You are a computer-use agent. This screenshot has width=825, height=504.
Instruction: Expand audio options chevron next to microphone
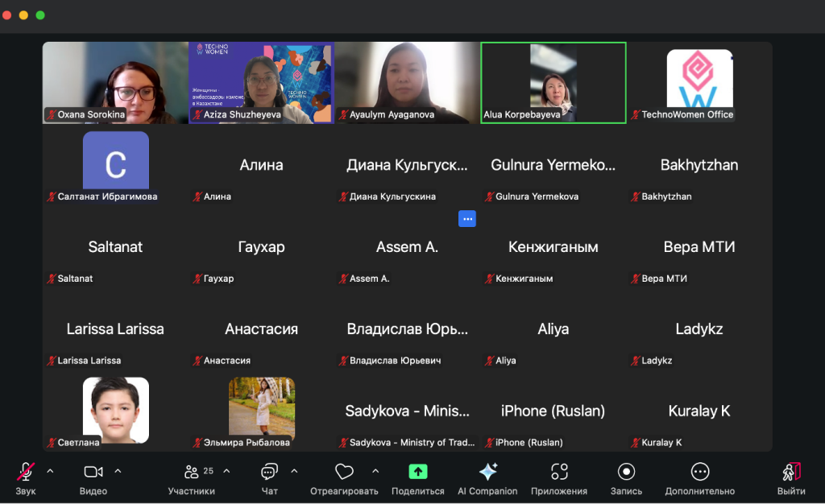(50, 471)
